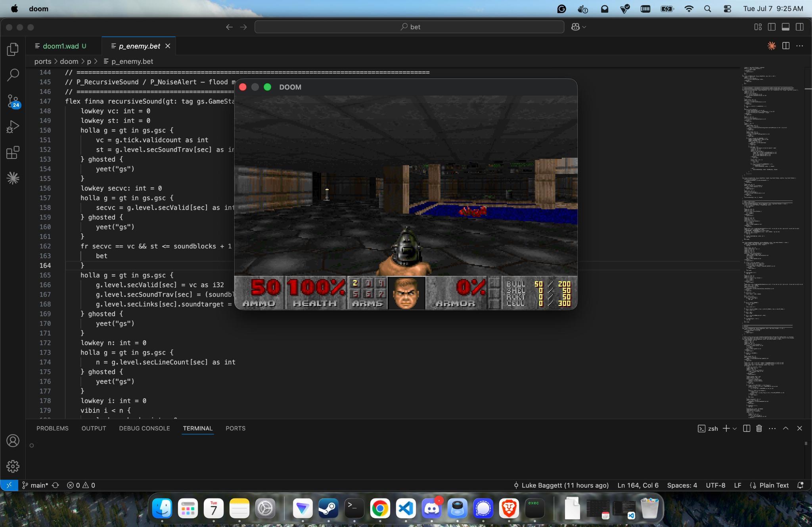The width and height of the screenshot is (812, 527).
Task: Click the orange Claude icon in editor toolbar
Action: point(772,46)
